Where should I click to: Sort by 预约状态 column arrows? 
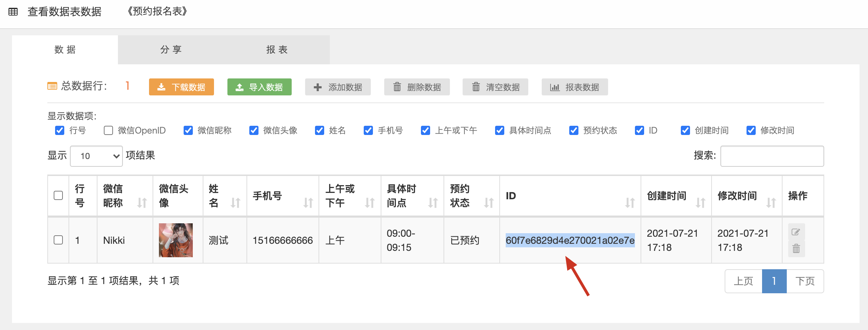click(489, 203)
